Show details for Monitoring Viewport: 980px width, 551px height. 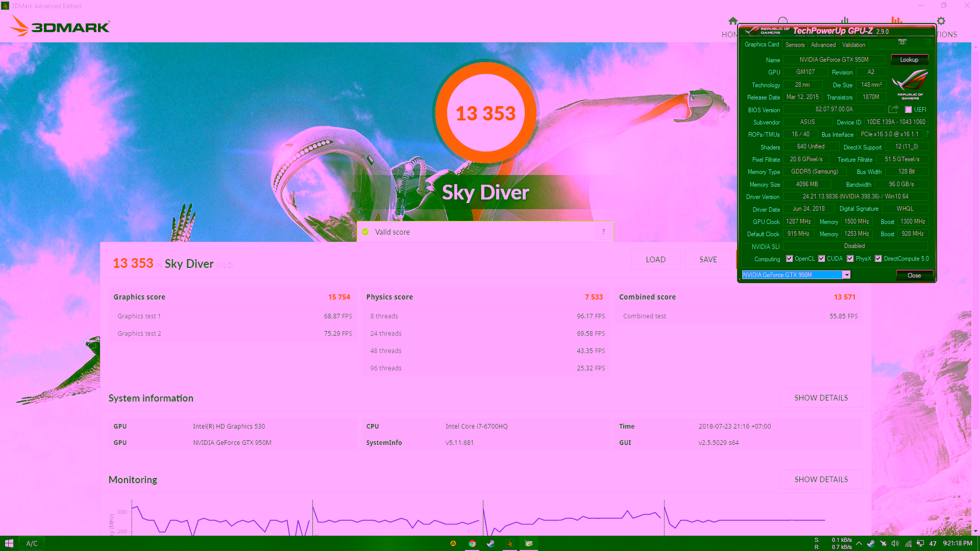click(821, 480)
